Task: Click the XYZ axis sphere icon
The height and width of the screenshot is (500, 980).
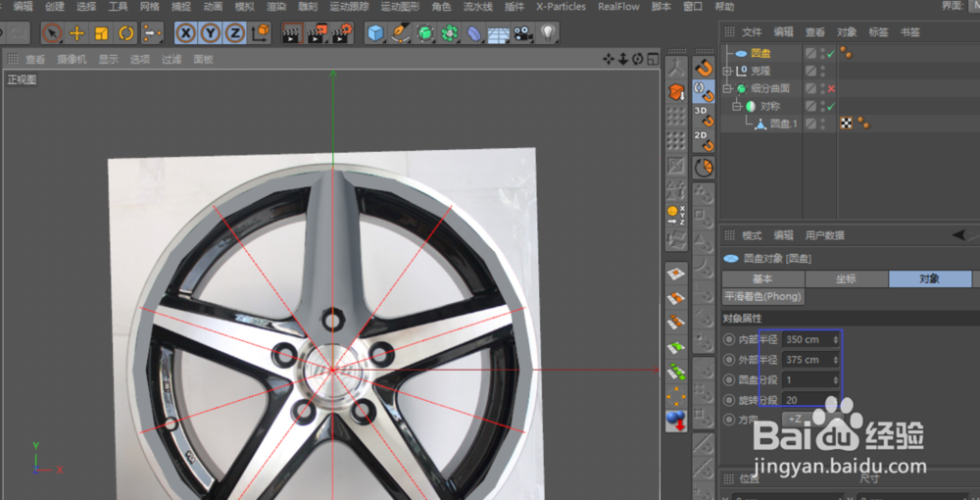Action: tap(676, 215)
